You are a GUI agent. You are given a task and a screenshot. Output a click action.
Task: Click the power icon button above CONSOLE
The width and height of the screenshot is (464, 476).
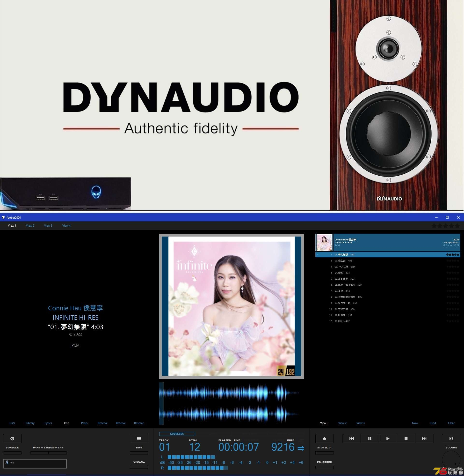click(12, 439)
